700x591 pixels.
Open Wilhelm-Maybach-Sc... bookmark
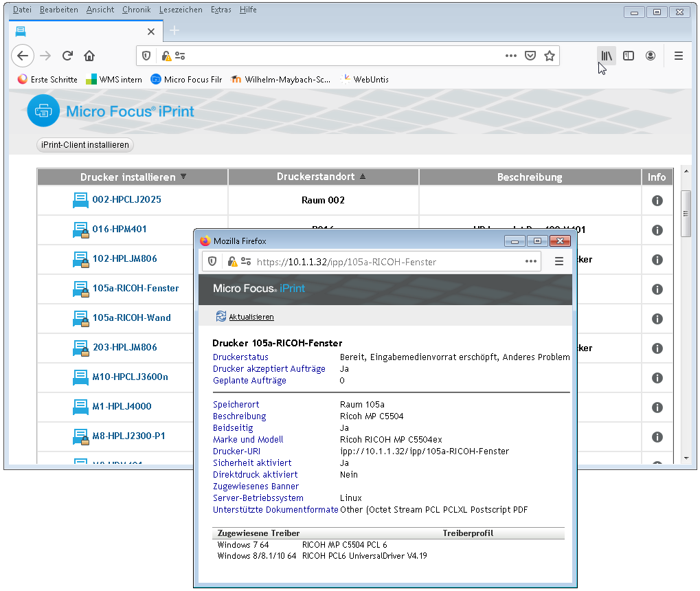pyautogui.click(x=280, y=79)
